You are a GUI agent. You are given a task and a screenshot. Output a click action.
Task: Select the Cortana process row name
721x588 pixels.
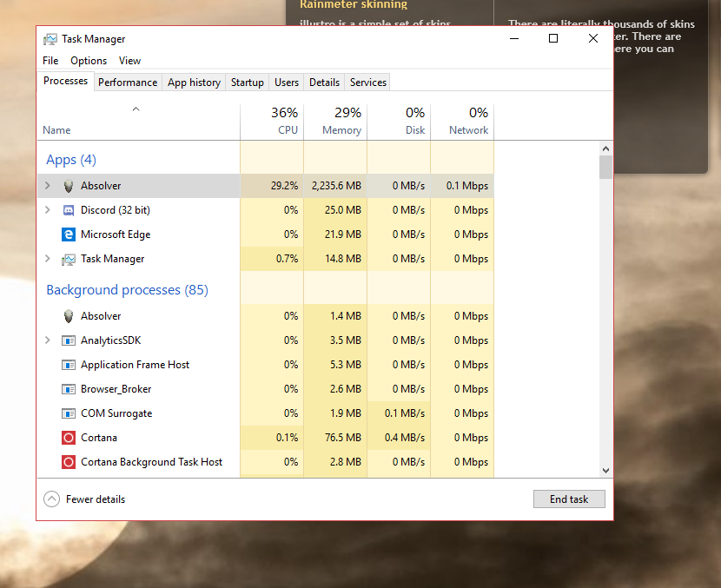tap(99, 438)
